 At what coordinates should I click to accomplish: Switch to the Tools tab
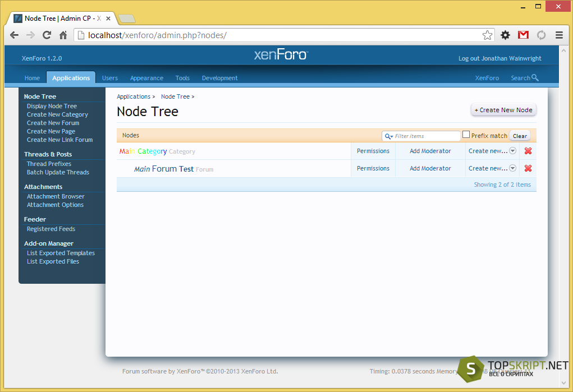click(x=182, y=78)
